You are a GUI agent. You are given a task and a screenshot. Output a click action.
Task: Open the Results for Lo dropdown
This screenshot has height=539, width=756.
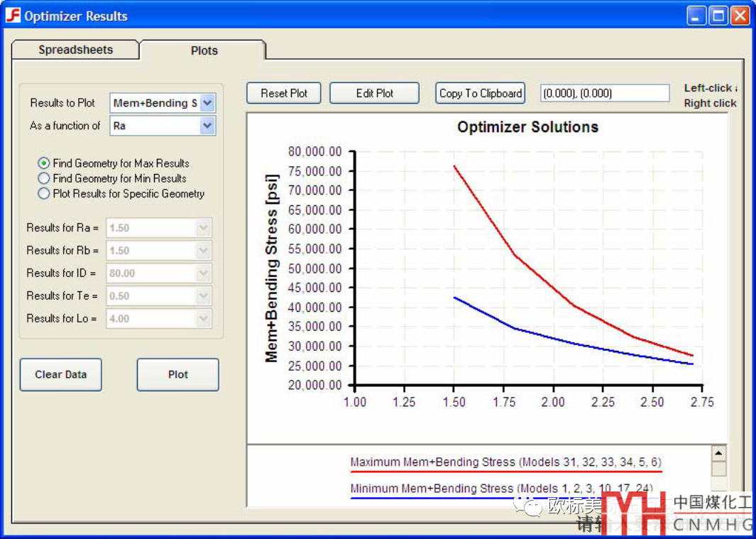(203, 319)
